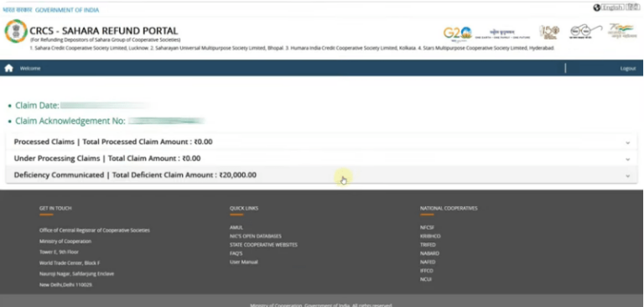Expand the Processed Claims section
Image resolution: width=644 pixels, height=307 pixels.
[x=322, y=142]
